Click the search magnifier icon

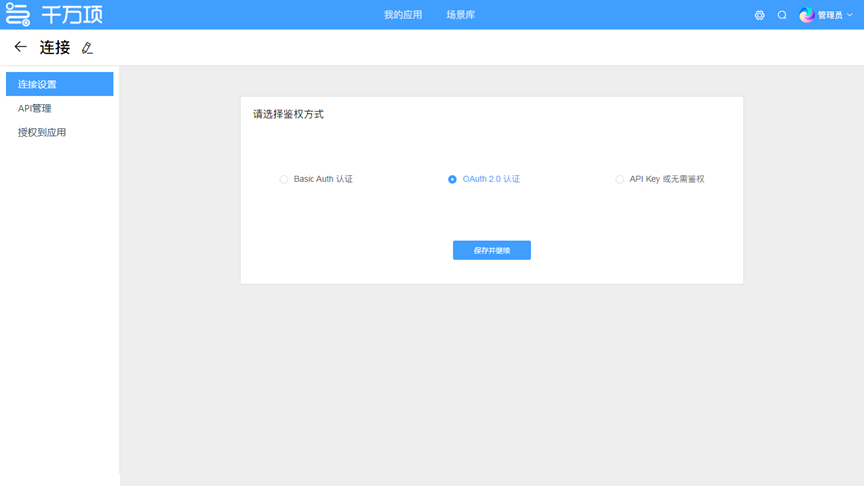click(782, 15)
